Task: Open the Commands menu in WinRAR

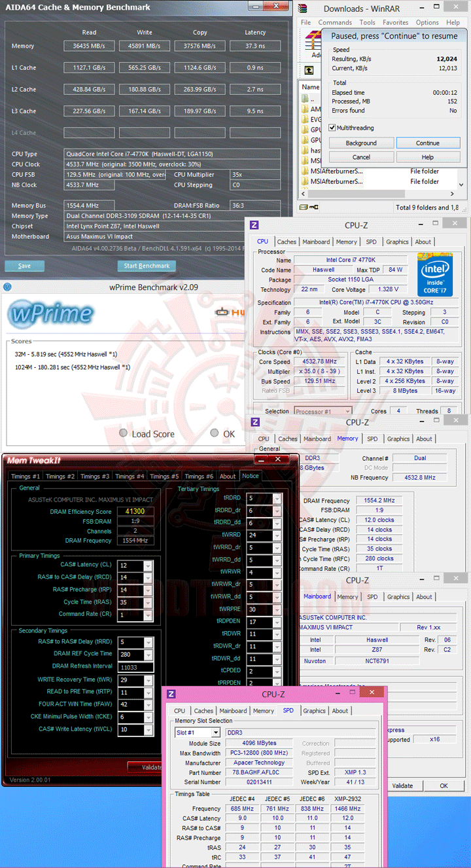Action: click(335, 22)
